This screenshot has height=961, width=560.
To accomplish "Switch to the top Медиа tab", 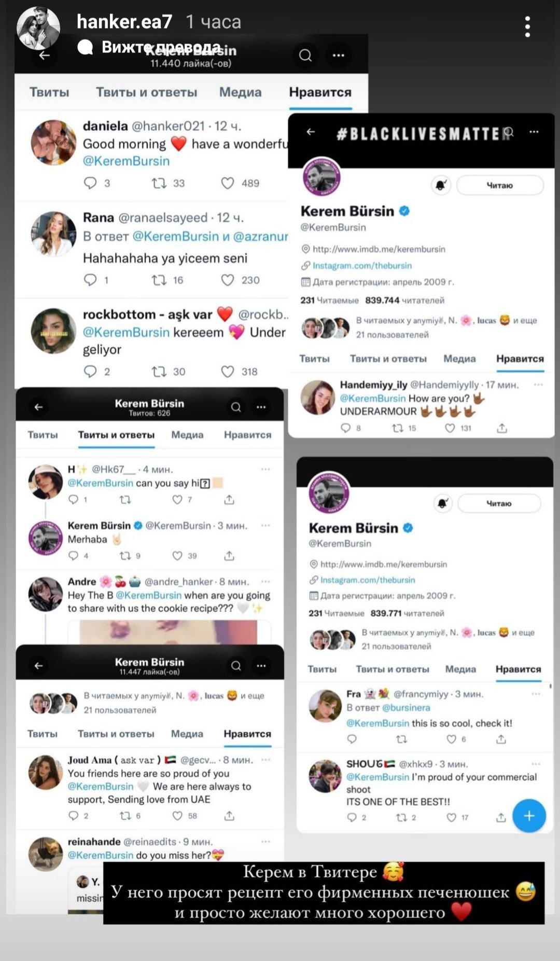I will click(x=240, y=92).
